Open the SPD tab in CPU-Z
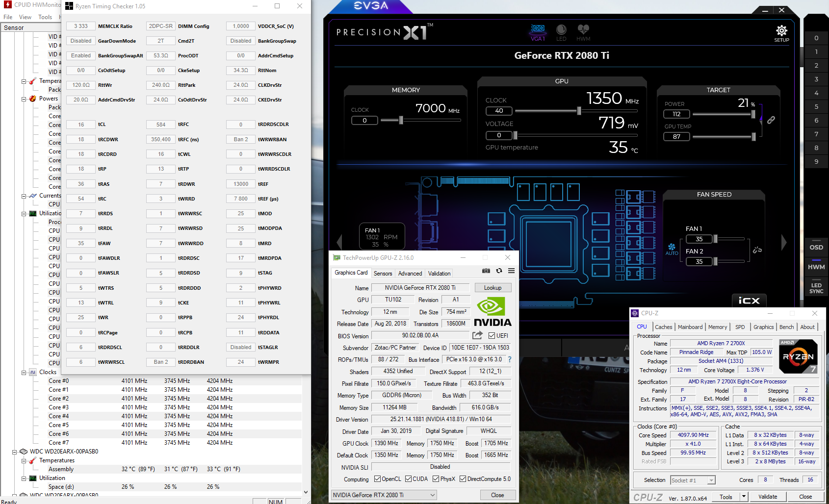Screen dimensions: 829x504 [740, 327]
